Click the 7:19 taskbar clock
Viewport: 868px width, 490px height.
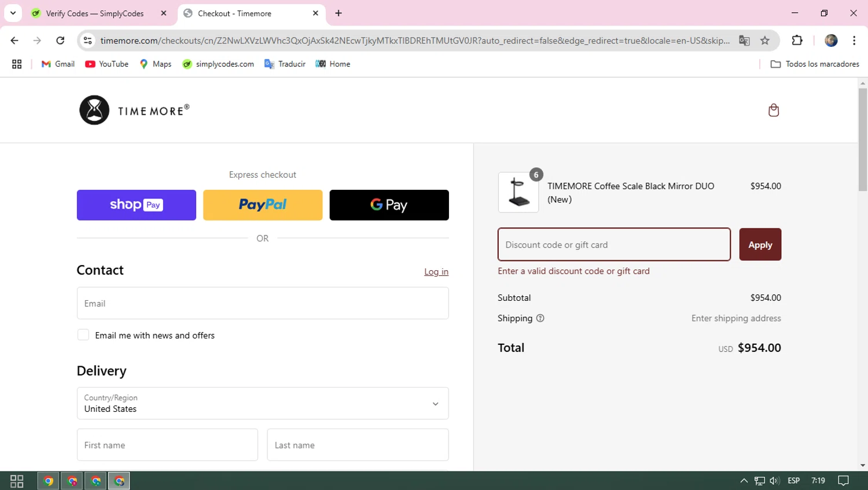pos(818,481)
